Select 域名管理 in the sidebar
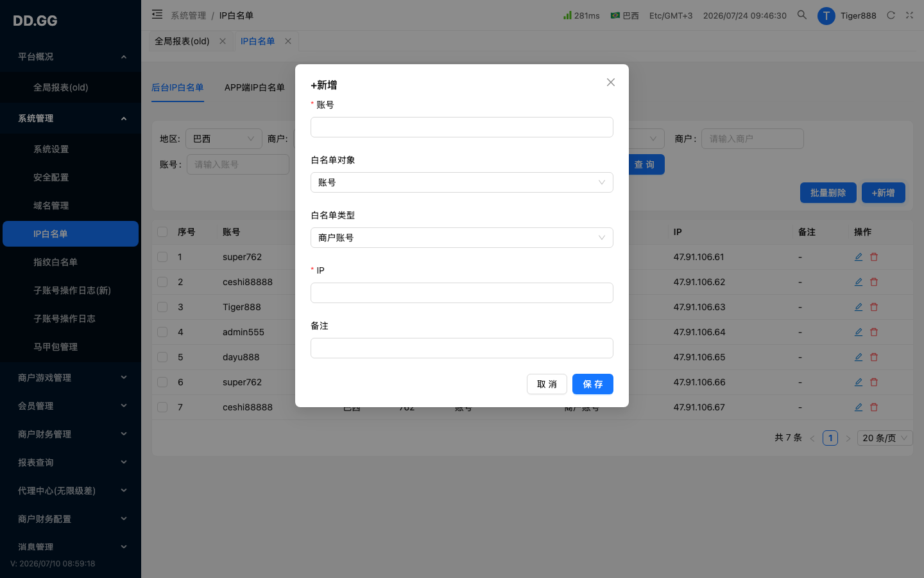The height and width of the screenshot is (578, 924). [x=71, y=206]
